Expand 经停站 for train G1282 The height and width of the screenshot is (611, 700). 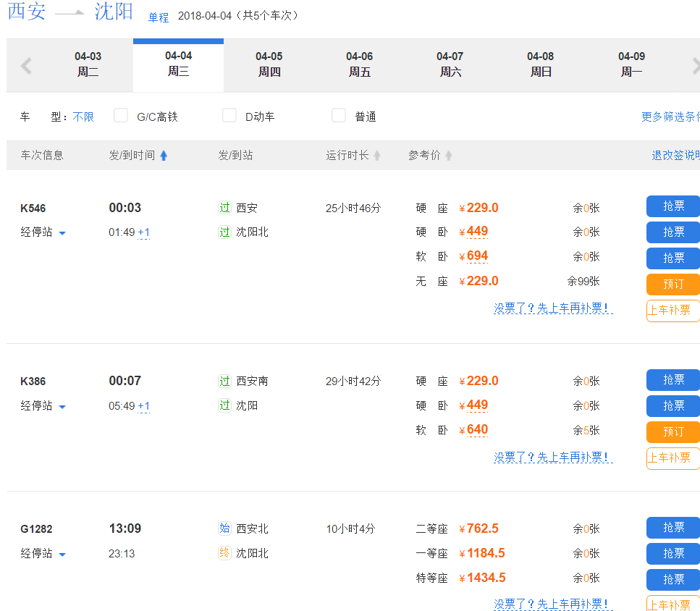point(43,553)
